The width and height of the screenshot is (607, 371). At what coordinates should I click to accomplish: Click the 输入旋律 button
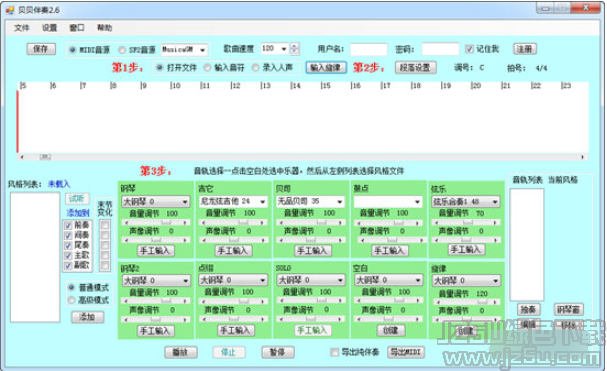click(326, 67)
